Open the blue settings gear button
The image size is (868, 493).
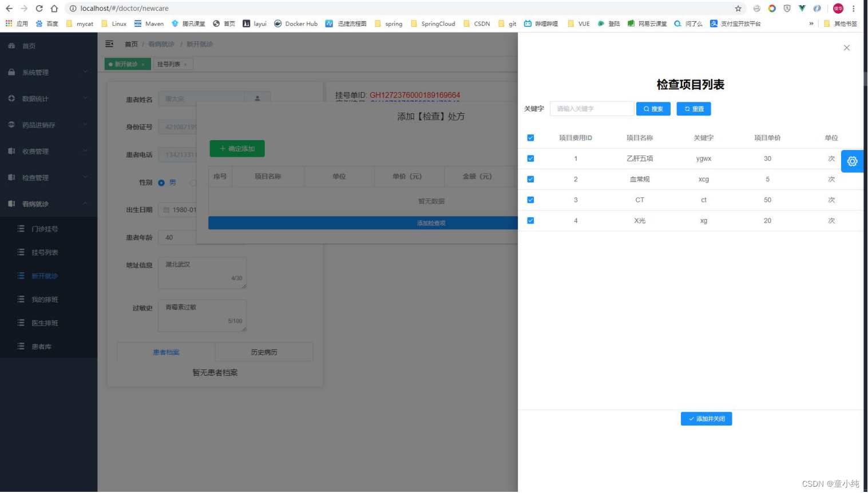[x=852, y=161]
